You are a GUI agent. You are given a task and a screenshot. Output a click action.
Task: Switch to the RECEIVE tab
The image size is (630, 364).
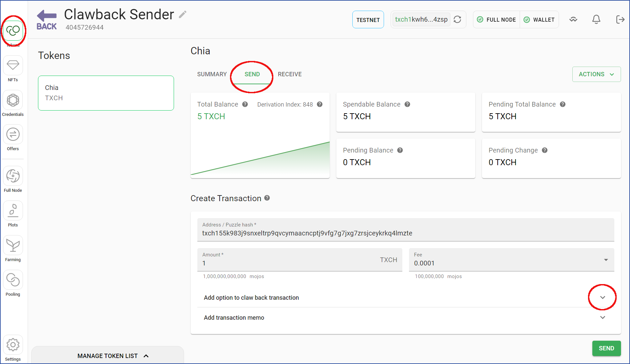coord(290,74)
